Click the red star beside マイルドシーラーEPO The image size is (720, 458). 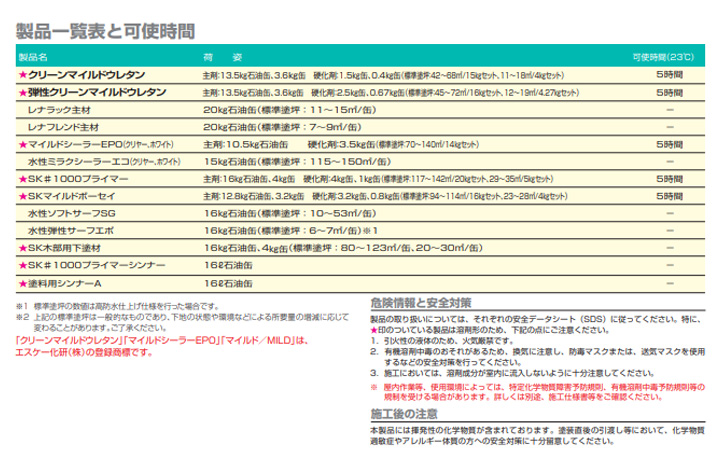pyautogui.click(x=22, y=145)
